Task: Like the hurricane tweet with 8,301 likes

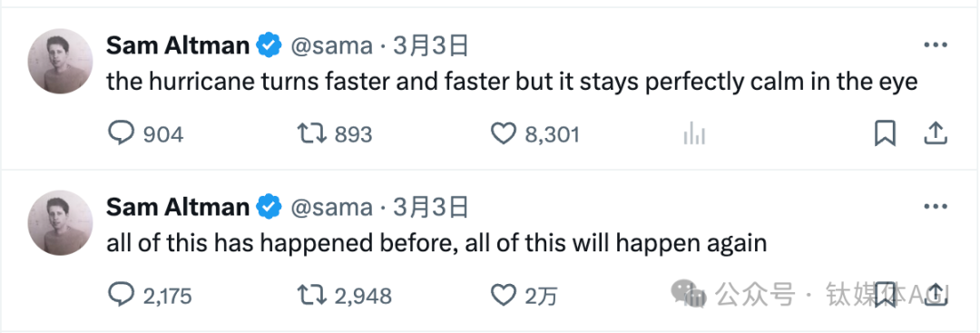Action: [503, 133]
